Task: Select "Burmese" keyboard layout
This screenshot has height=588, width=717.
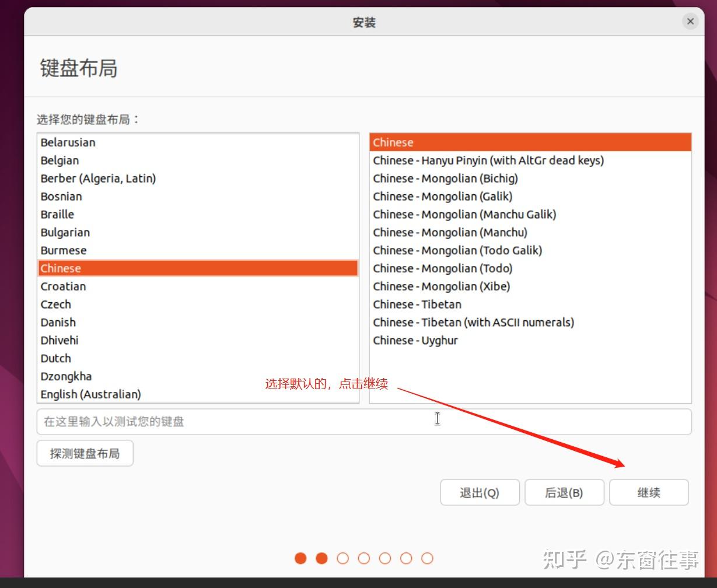Action: click(x=63, y=250)
